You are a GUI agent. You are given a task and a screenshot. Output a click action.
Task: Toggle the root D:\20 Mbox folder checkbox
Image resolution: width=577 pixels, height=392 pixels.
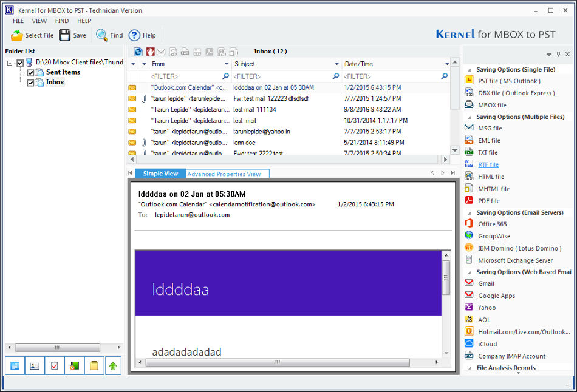pyautogui.click(x=20, y=63)
